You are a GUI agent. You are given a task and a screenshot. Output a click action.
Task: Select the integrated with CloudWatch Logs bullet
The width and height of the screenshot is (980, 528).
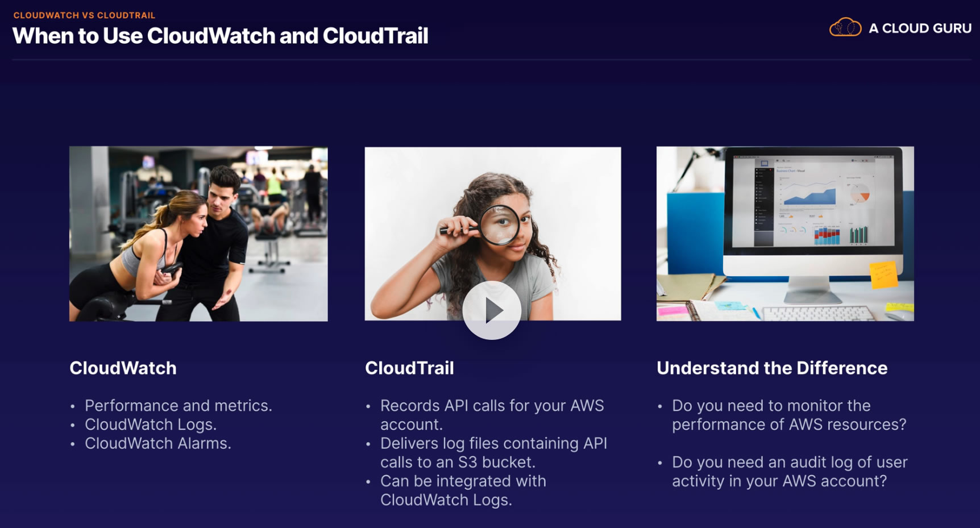(463, 490)
